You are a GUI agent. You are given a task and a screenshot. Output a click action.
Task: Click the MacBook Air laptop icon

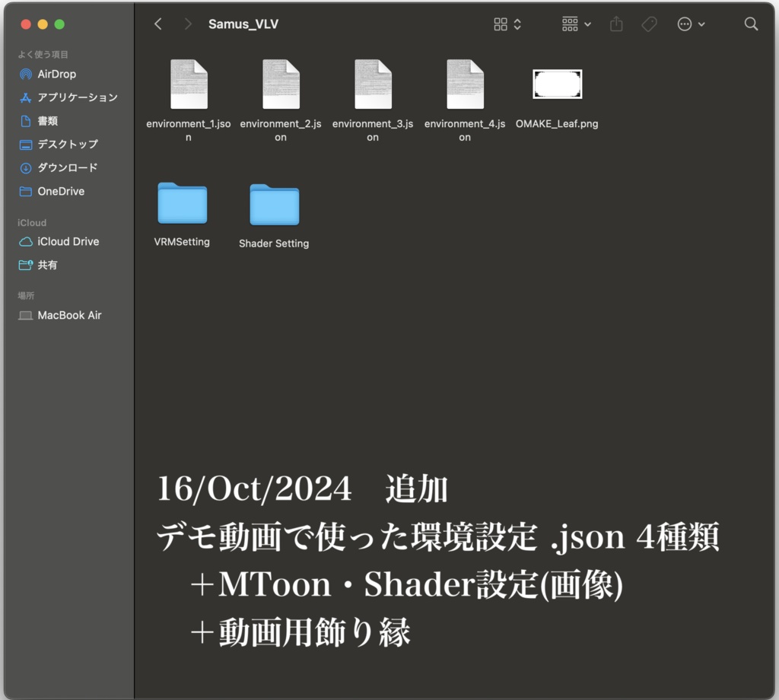26,316
